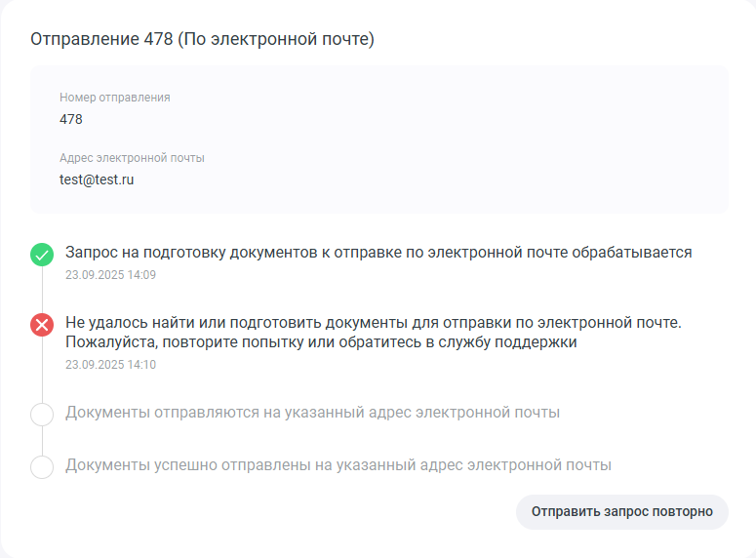Click the "Пожалуйста, повторите попытку" support message line

click(x=321, y=342)
